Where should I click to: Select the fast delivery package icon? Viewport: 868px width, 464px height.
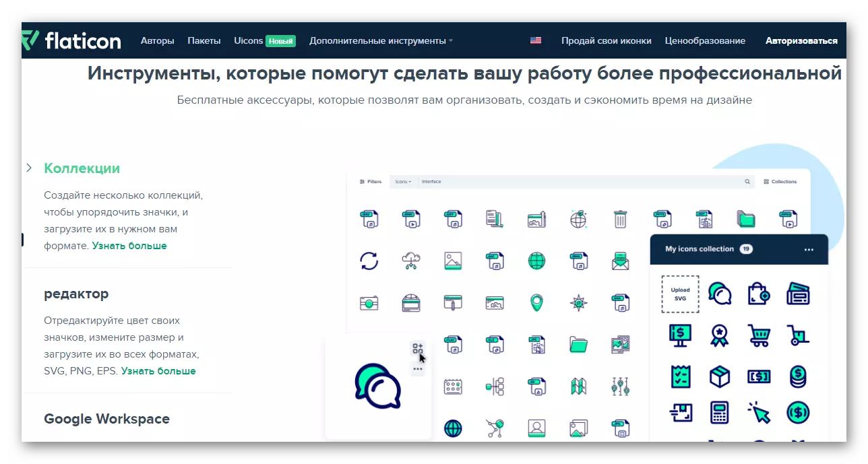(681, 413)
